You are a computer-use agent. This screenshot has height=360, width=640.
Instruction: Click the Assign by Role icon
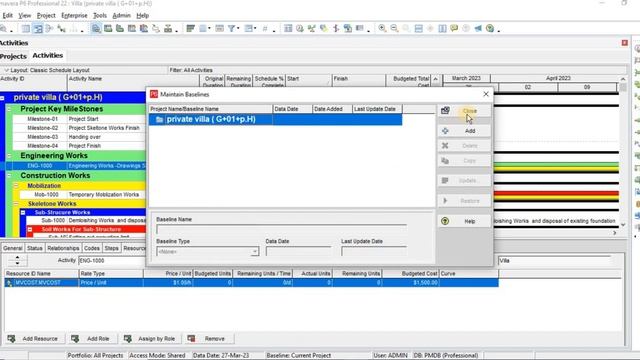(127, 339)
